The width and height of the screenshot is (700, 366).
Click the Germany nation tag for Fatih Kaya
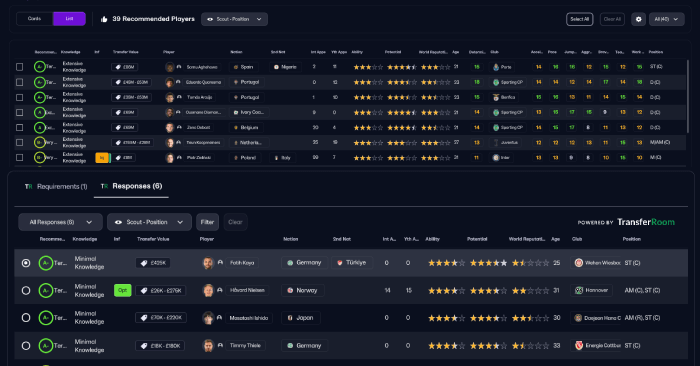[304, 263]
